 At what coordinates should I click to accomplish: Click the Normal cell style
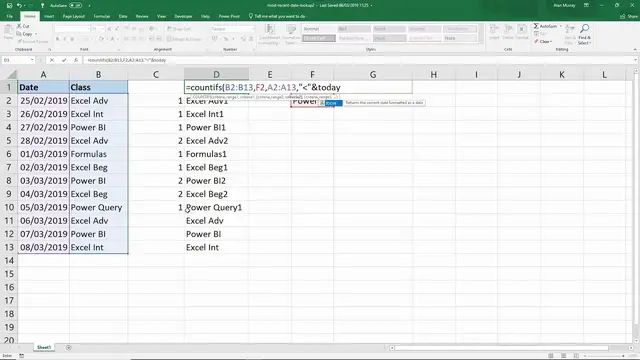(x=318, y=29)
